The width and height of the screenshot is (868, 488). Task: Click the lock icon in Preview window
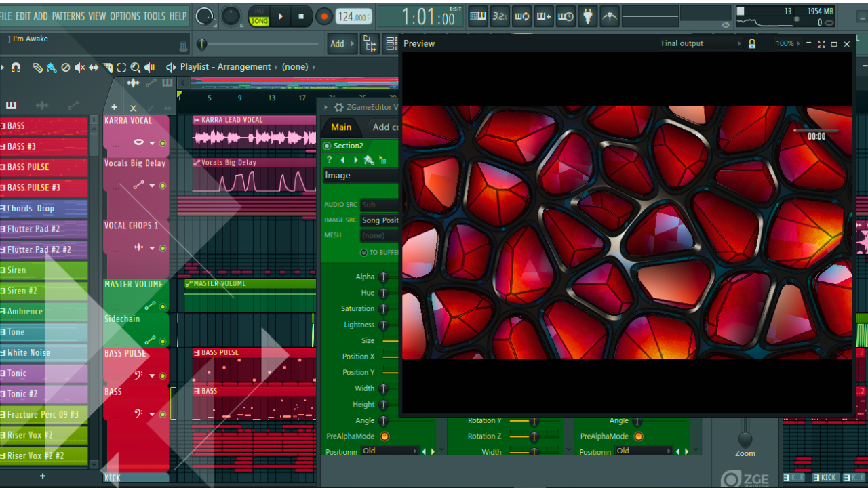coord(751,43)
